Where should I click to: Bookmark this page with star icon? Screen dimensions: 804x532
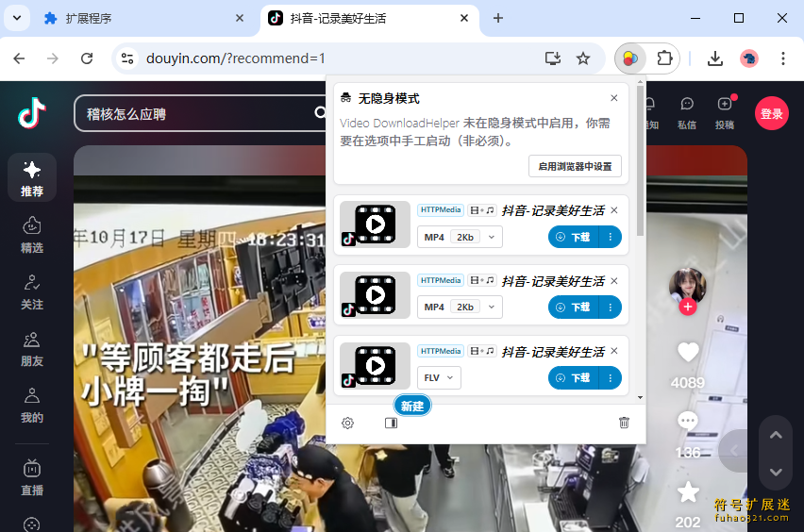[583, 58]
